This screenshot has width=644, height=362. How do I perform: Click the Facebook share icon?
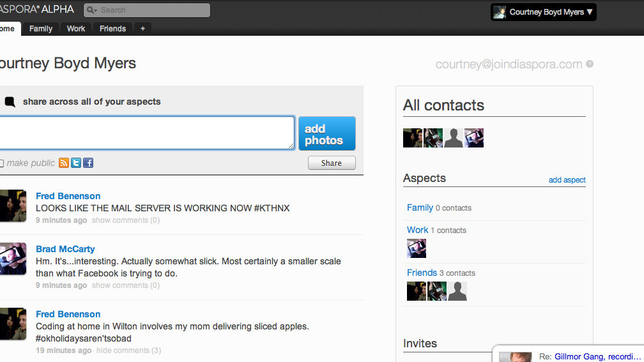[x=88, y=163]
